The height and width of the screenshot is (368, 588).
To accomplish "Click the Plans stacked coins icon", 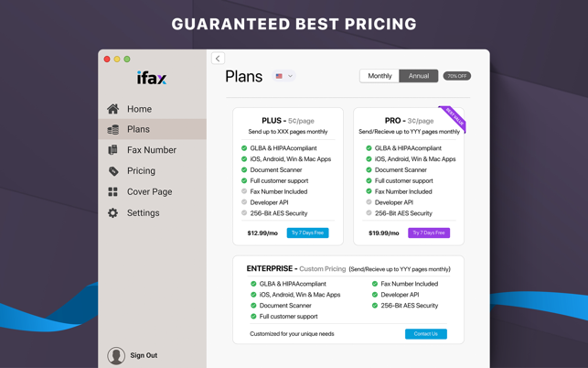I will pyautogui.click(x=113, y=130).
